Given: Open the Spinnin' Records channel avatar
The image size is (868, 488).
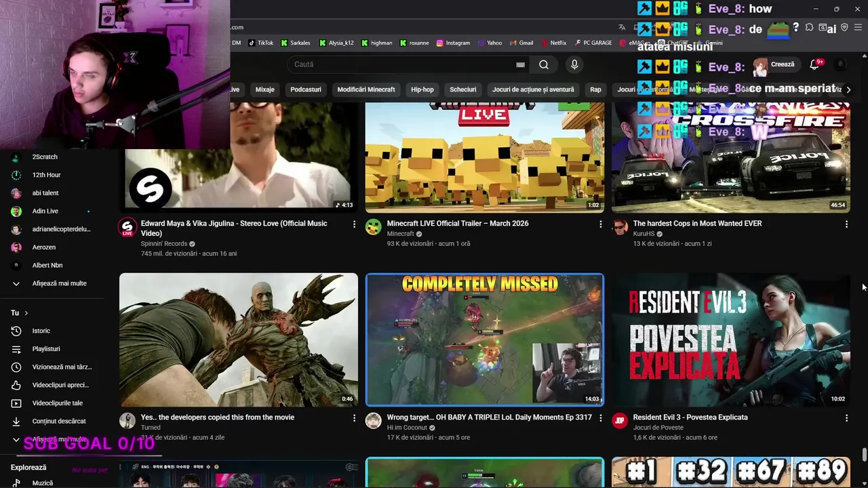Looking at the screenshot, I should [x=127, y=228].
